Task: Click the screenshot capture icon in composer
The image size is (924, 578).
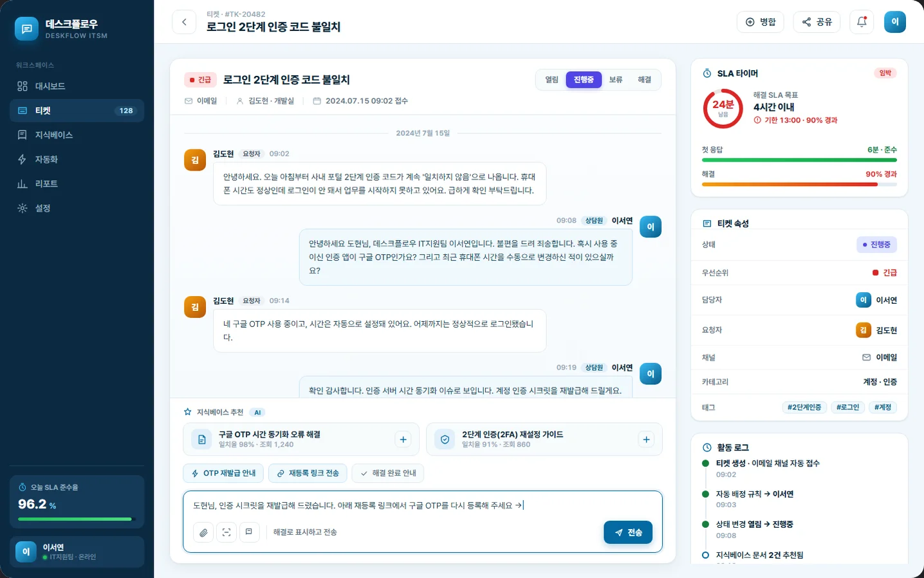Action: pyautogui.click(x=226, y=532)
